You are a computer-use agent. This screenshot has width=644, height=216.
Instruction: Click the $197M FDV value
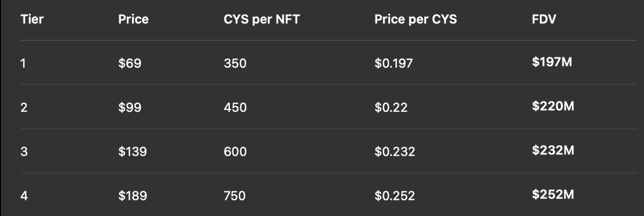pos(552,62)
